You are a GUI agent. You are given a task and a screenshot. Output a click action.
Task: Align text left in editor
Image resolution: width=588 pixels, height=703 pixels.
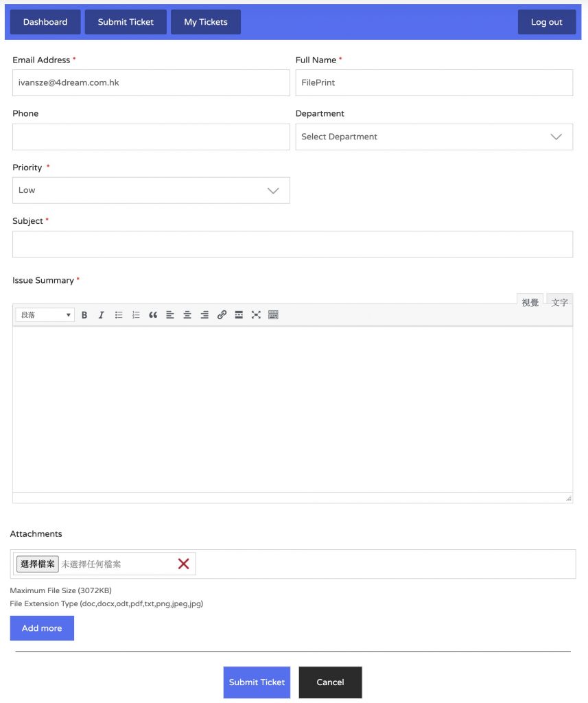[170, 314]
